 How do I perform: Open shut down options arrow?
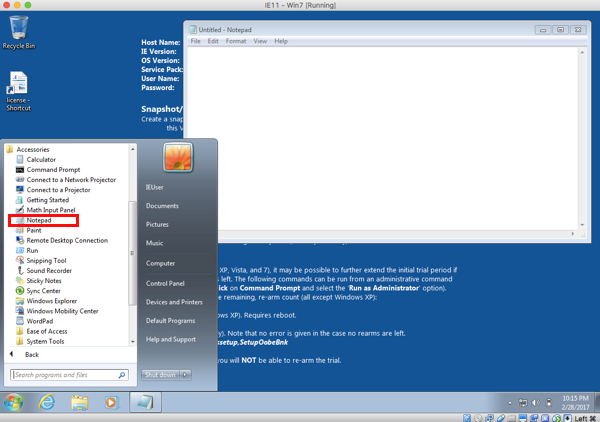tap(185, 375)
